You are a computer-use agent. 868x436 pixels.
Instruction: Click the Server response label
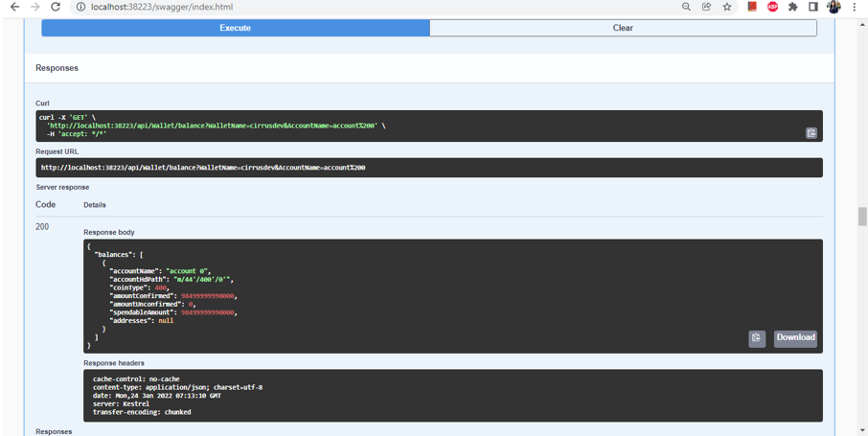(x=62, y=187)
